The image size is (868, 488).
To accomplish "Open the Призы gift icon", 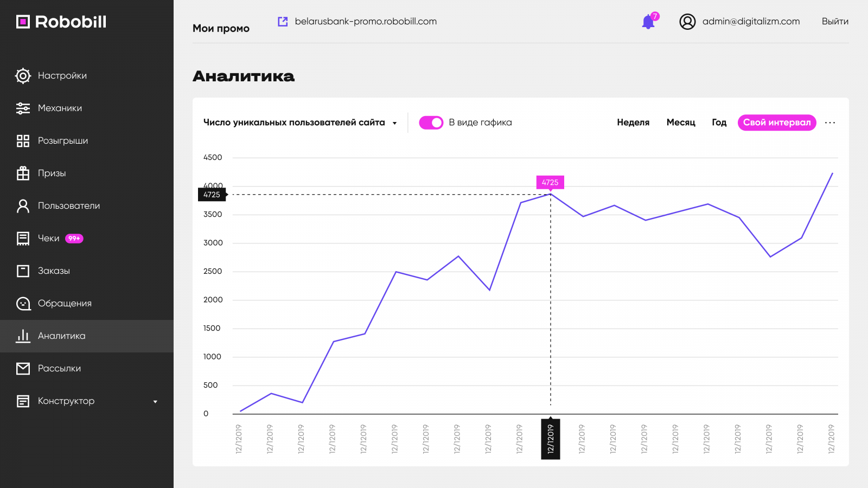I will coord(23,174).
